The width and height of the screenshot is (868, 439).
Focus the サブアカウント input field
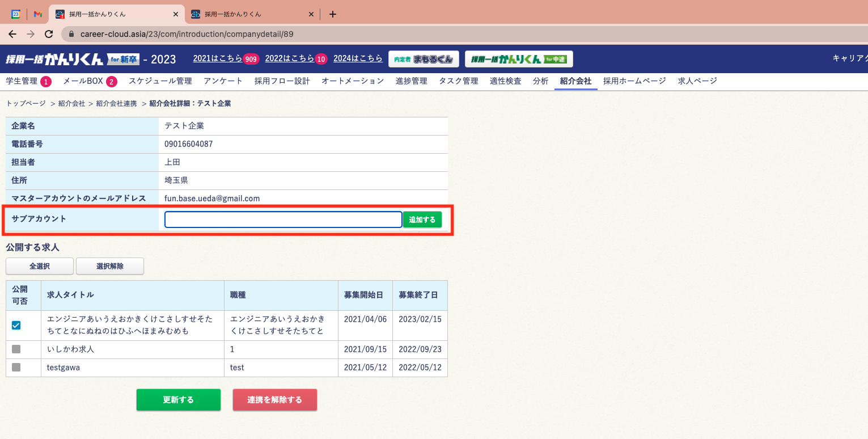(x=283, y=220)
